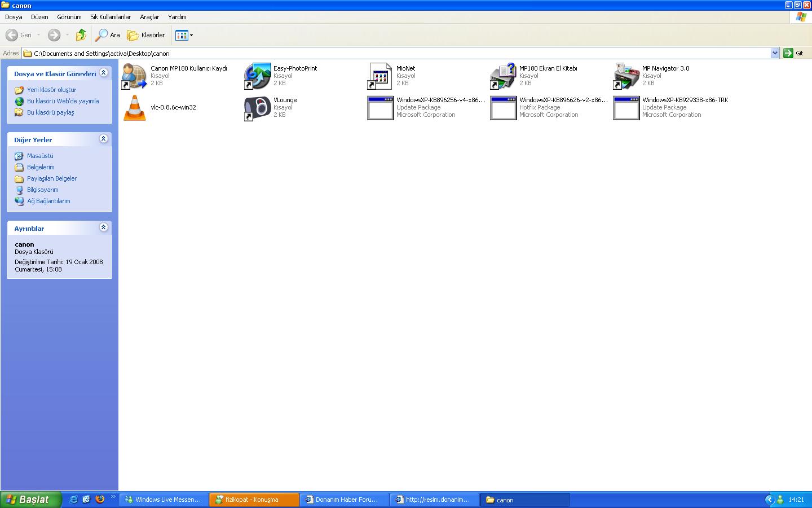Collapse the Dosya ve Klasör Görevleri panel
812x508 pixels.
[x=103, y=73]
